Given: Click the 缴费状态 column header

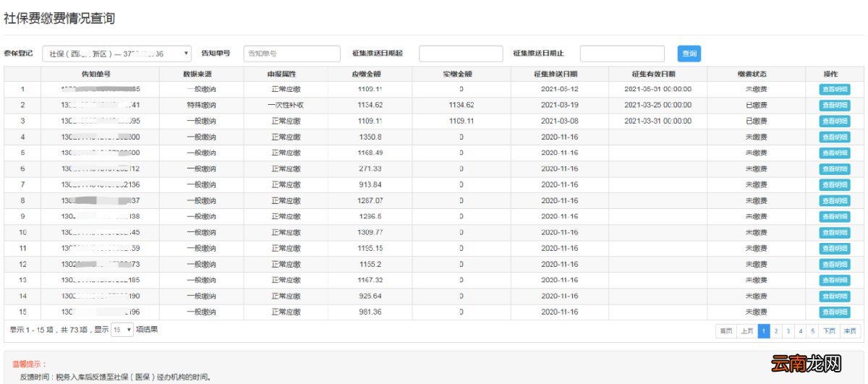Looking at the screenshot, I should tap(756, 74).
